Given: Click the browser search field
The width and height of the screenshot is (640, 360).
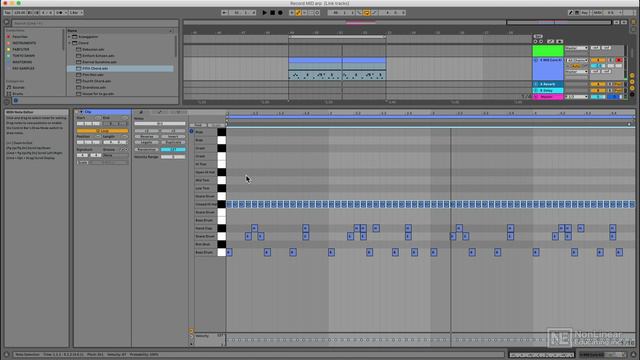Looking at the screenshot, I should [x=95, y=23].
